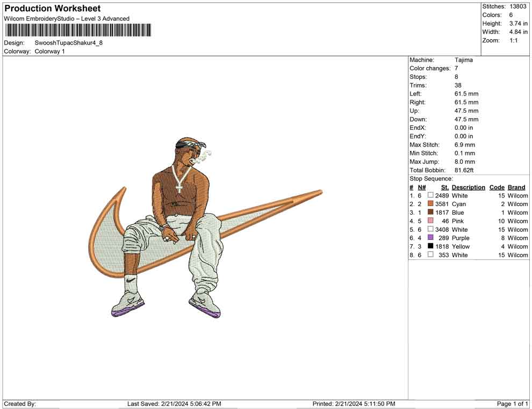Click the Trims value '38'
This screenshot has width=532, height=409.
tap(458, 85)
